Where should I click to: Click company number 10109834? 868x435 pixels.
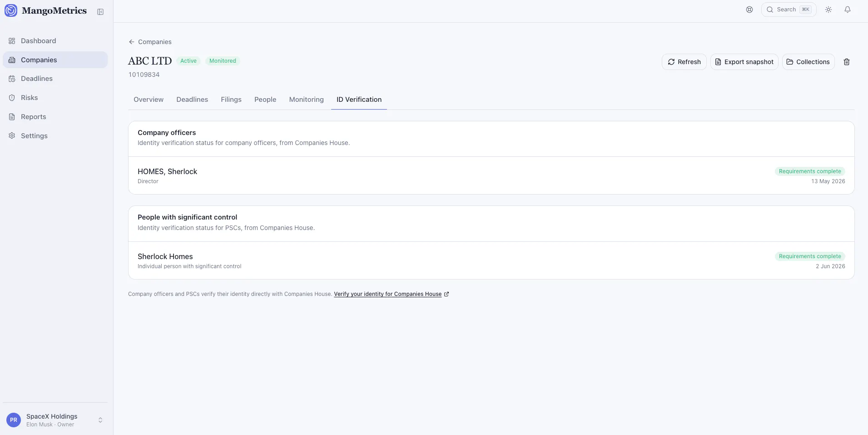point(144,75)
